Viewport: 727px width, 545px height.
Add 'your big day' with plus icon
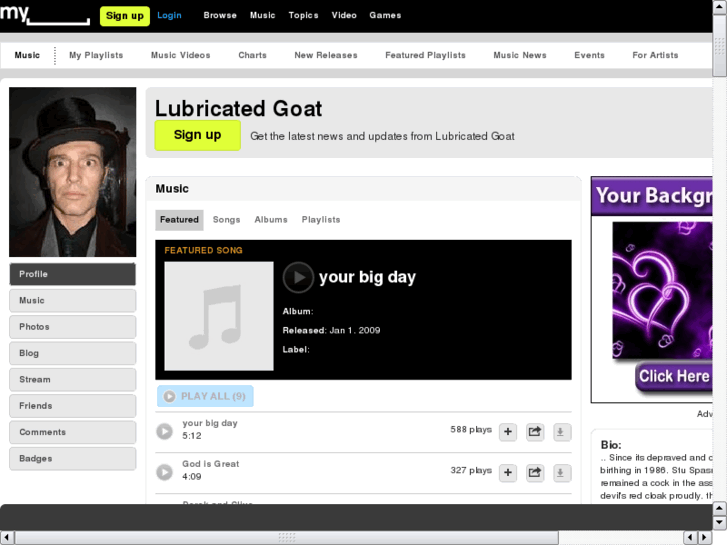pos(508,431)
